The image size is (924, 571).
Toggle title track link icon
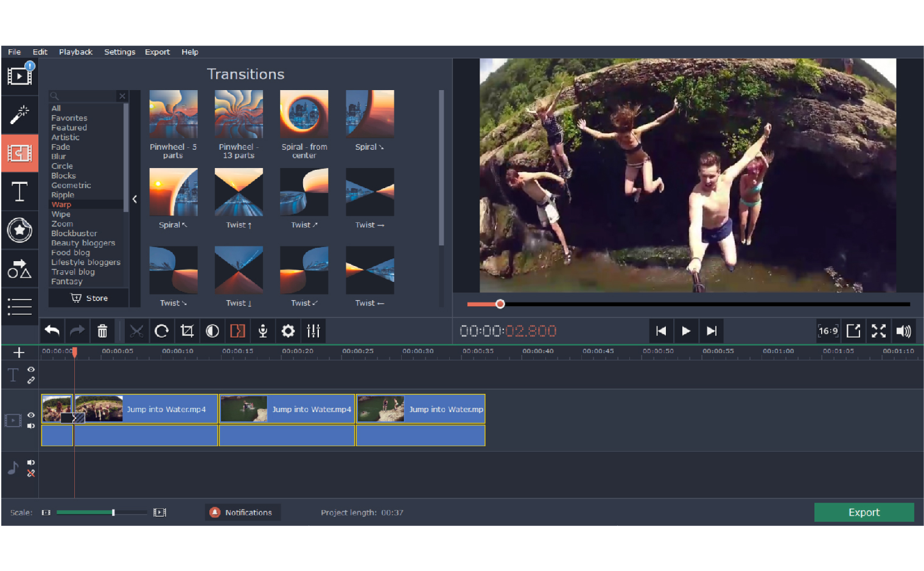coord(31,380)
